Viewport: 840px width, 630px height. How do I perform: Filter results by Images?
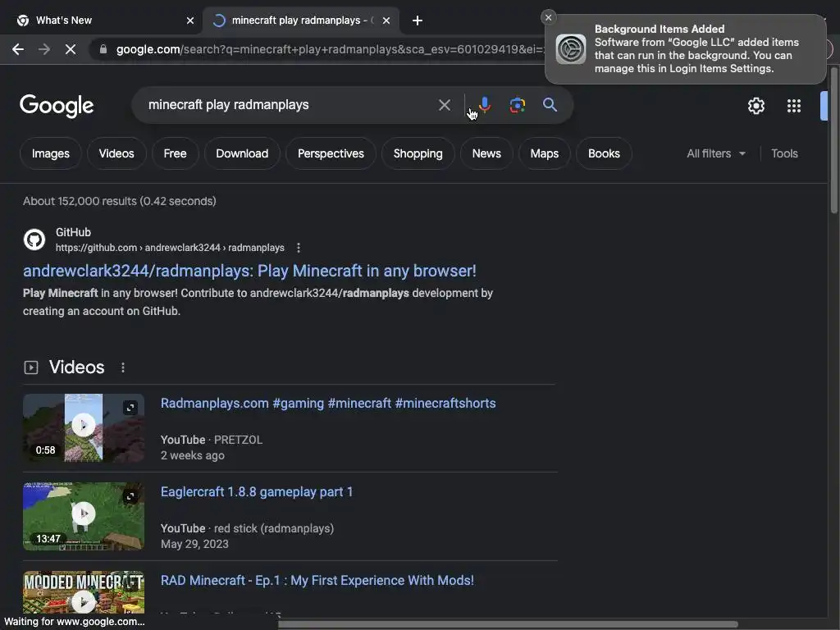point(50,153)
